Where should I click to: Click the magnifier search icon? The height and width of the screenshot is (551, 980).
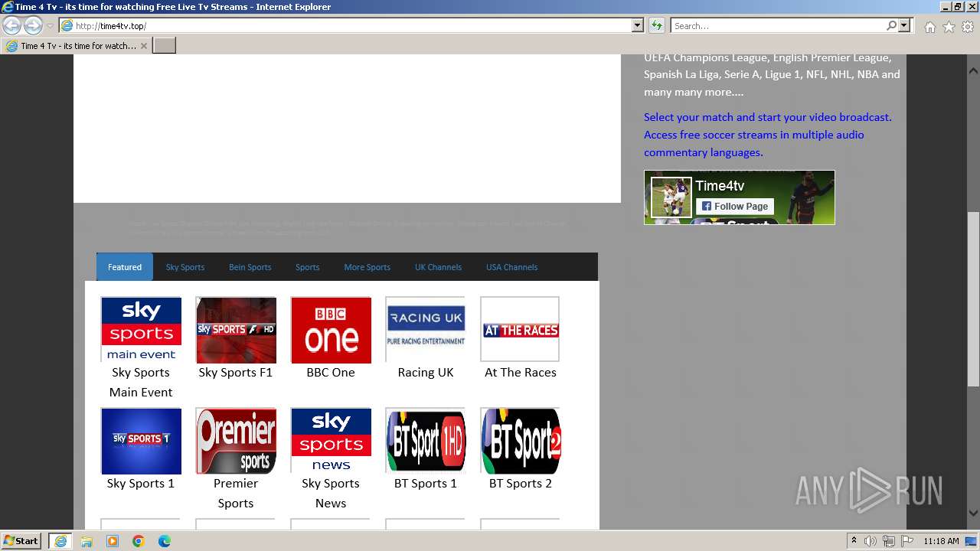[891, 26]
